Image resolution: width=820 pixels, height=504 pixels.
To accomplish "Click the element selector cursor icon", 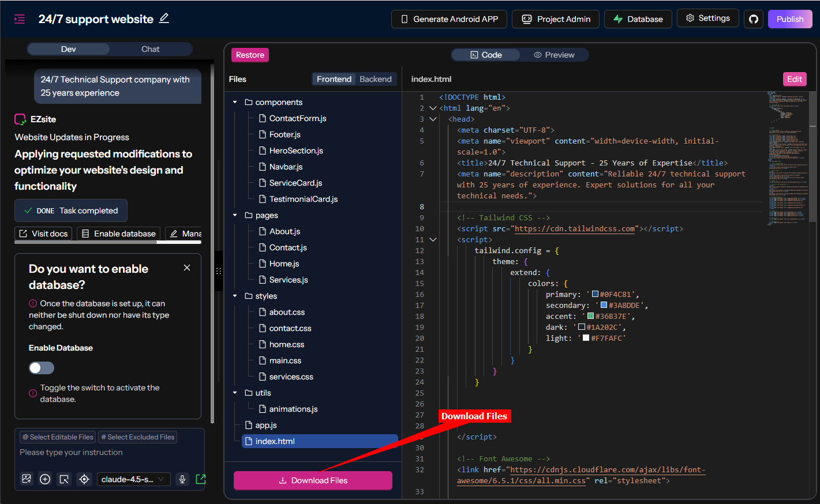I will pyautogui.click(x=65, y=479).
